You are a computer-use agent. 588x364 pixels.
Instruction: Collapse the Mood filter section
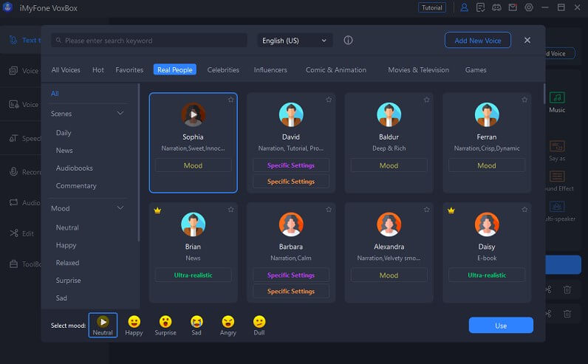pos(120,208)
